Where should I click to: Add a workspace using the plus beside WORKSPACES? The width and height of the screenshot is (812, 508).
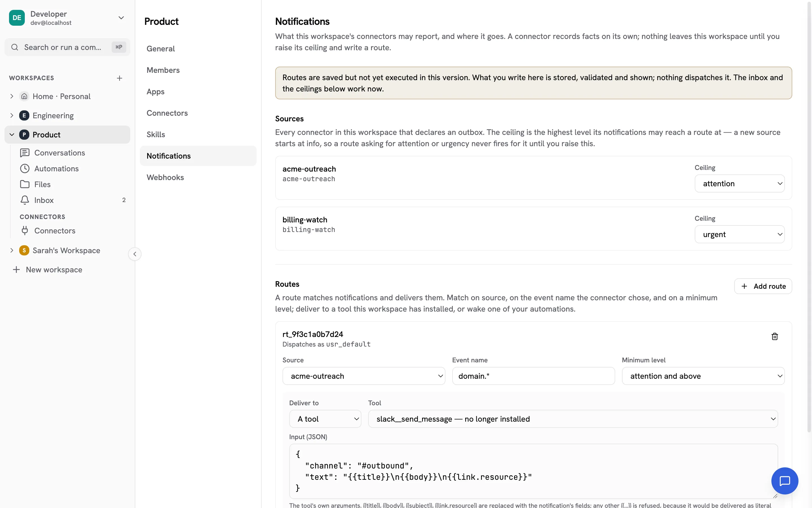pyautogui.click(x=120, y=78)
